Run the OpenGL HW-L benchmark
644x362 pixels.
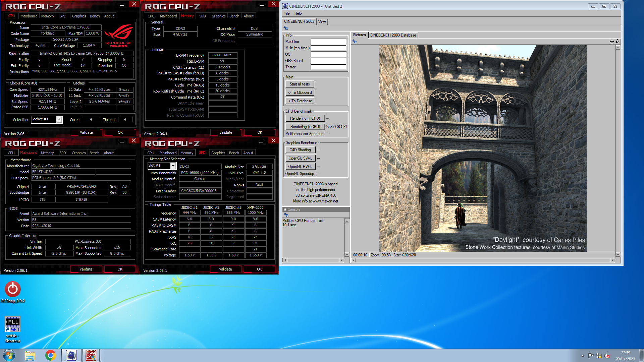tap(300, 167)
